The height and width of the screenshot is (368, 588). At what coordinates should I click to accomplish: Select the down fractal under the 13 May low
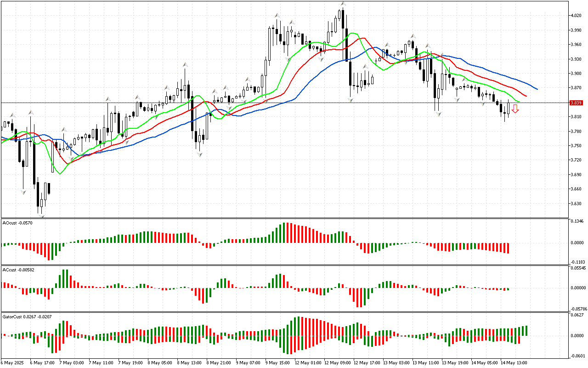(x=438, y=114)
